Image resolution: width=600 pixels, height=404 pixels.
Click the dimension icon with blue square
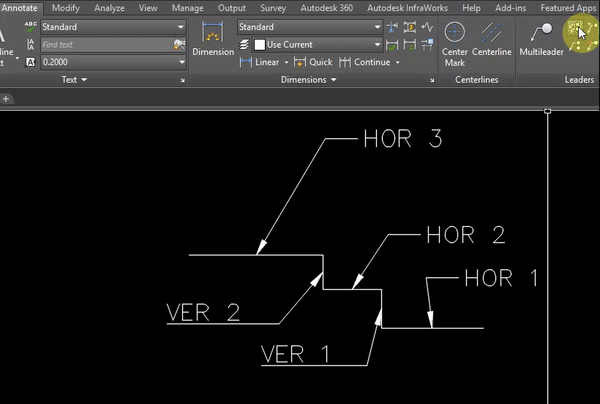(427, 45)
